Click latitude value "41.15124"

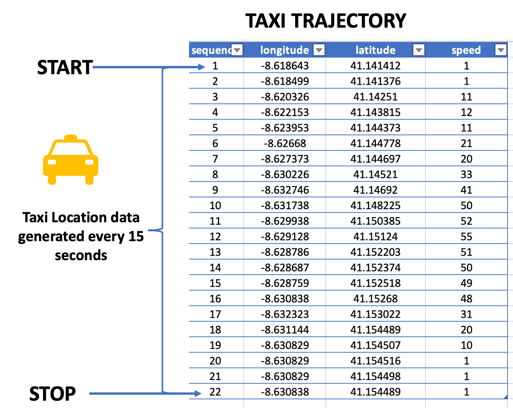click(x=375, y=236)
